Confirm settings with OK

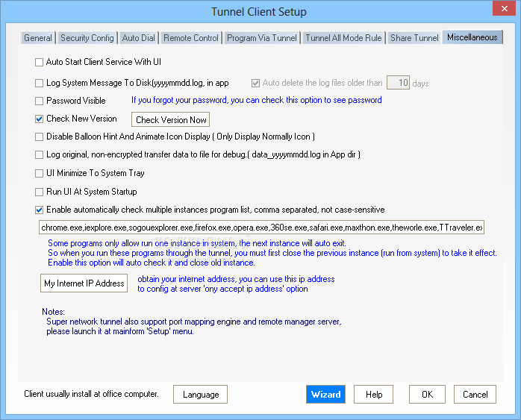point(427,395)
